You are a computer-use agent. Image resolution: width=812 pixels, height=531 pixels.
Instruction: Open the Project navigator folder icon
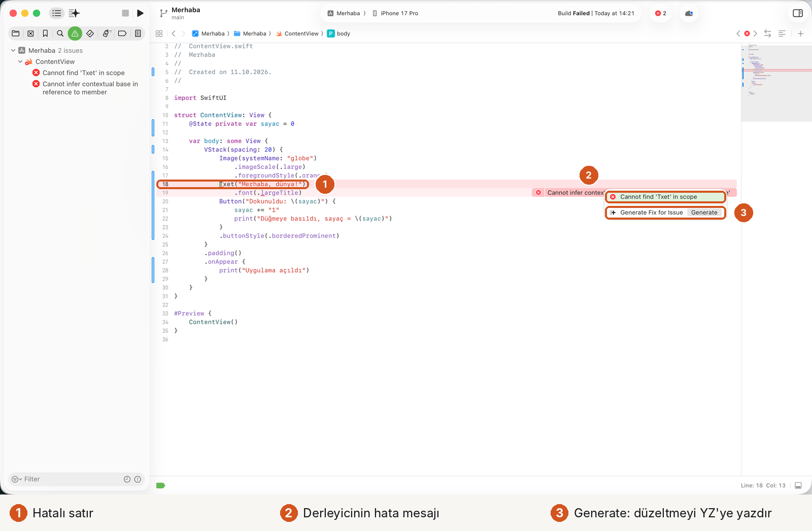pyautogui.click(x=16, y=33)
